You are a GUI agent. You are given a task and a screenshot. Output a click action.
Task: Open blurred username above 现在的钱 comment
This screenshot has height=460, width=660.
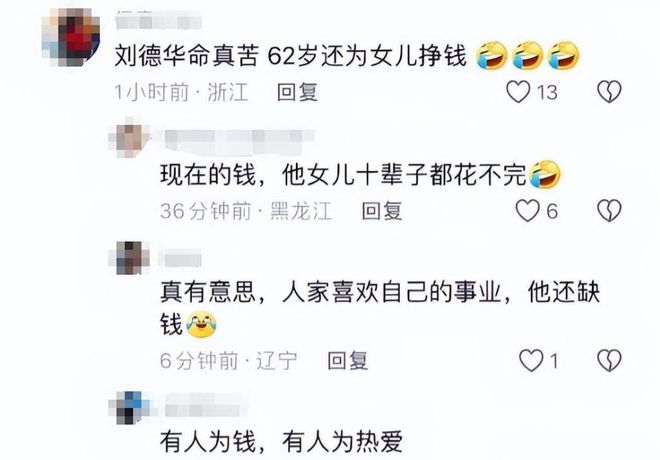click(x=239, y=138)
